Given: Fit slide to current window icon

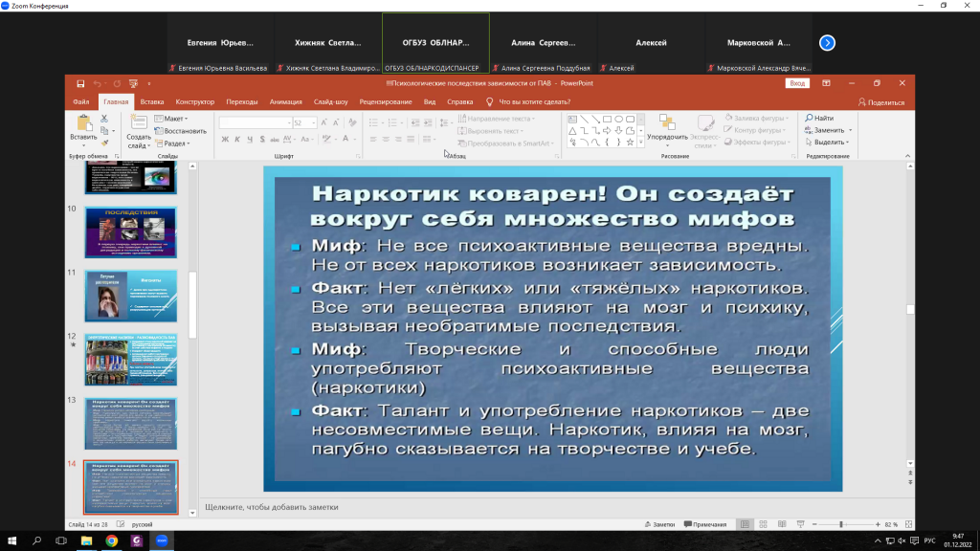Looking at the screenshot, I should click(909, 524).
